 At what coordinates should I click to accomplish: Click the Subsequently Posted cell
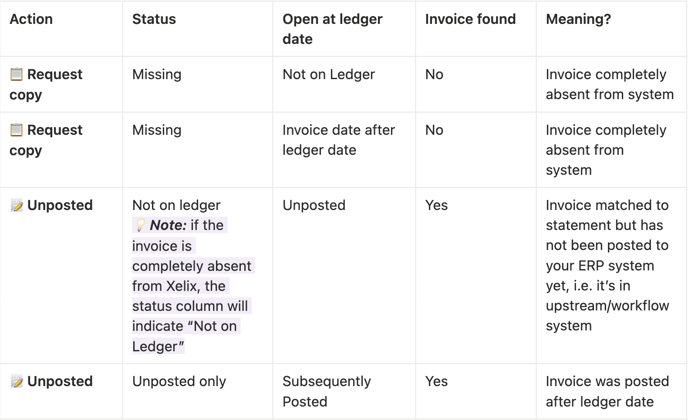click(x=326, y=391)
